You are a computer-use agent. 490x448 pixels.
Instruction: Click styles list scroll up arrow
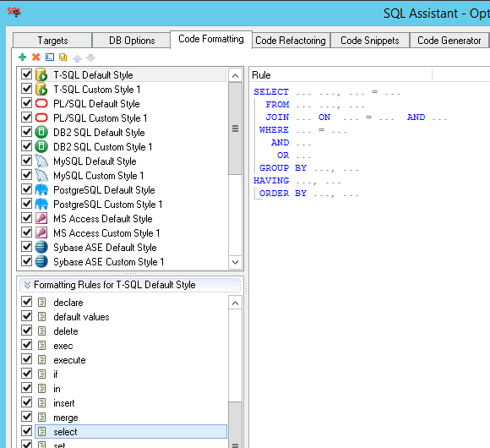click(x=236, y=75)
